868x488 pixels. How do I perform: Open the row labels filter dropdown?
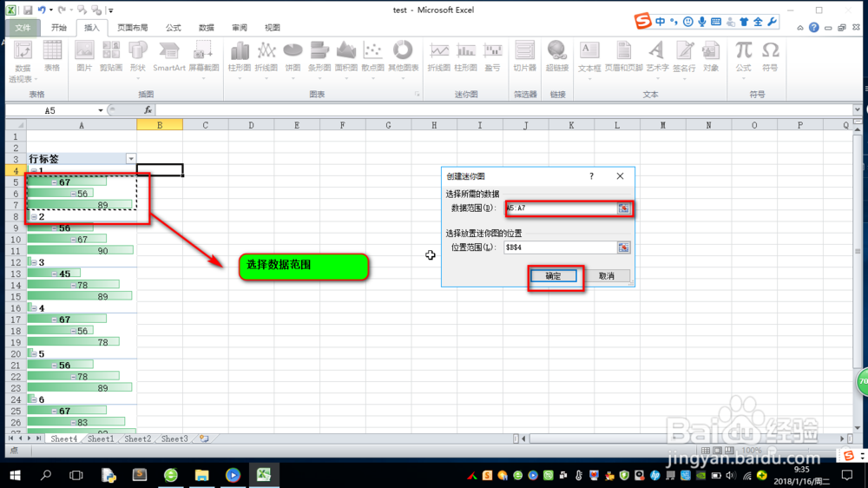click(x=131, y=159)
